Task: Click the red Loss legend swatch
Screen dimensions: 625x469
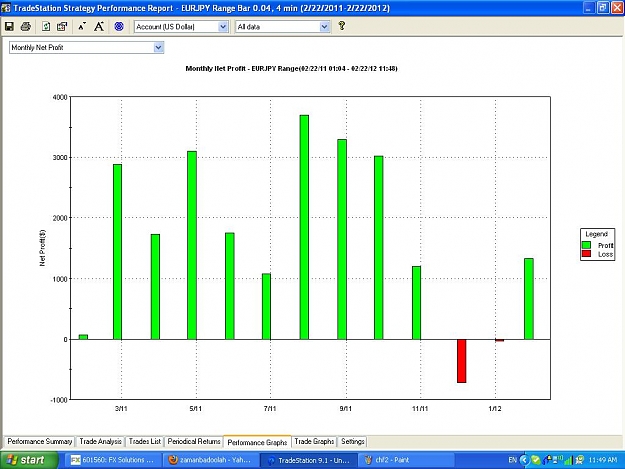Action: tap(586, 254)
